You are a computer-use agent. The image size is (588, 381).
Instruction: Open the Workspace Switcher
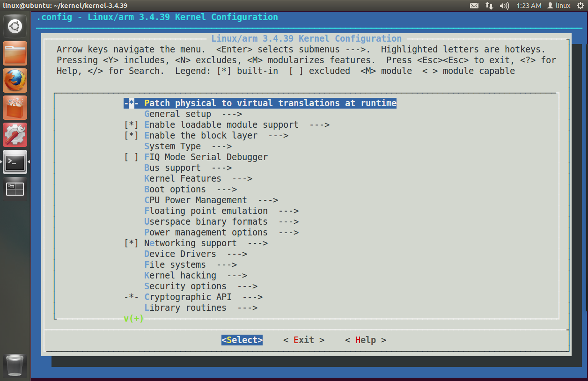click(x=15, y=189)
